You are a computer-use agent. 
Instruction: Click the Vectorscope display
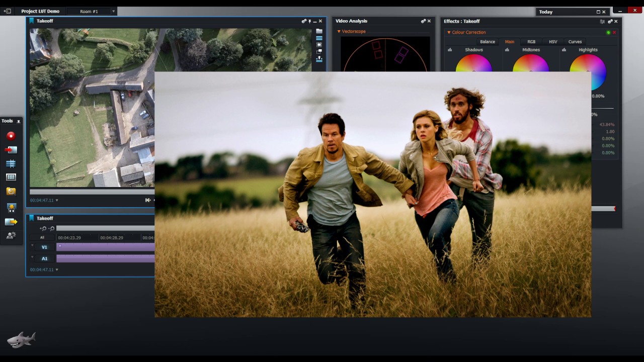pos(385,54)
